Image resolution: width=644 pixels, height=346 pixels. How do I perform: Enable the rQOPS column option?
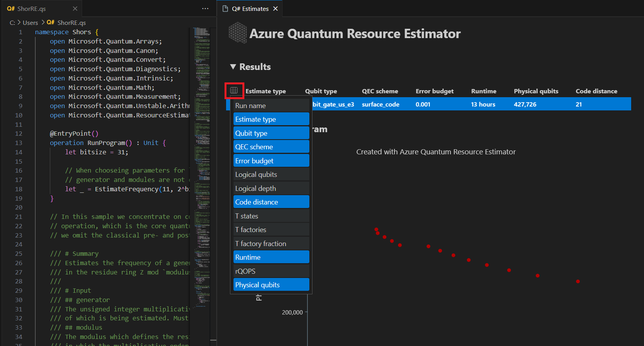coord(271,271)
